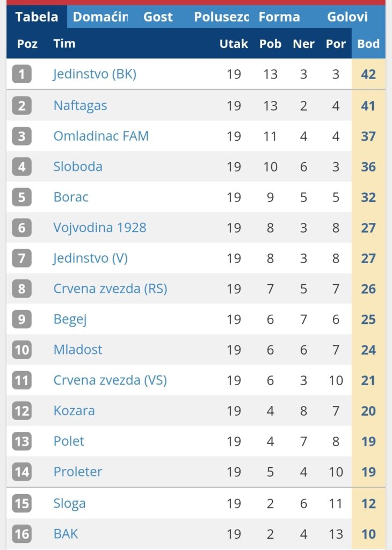Screen dimensions: 392x550
Task: Open the BAK team link
Action: coord(66,533)
